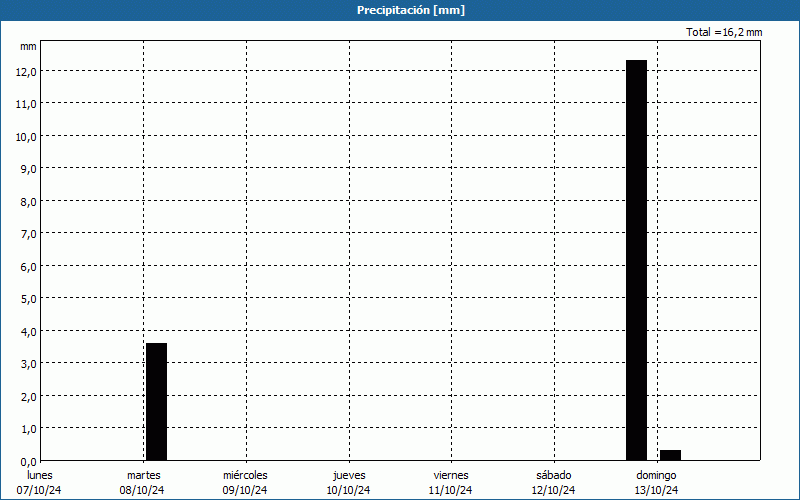The width and height of the screenshot is (800, 500).
Task: Click the 8,0 y-axis value
Action: pyautogui.click(x=29, y=202)
